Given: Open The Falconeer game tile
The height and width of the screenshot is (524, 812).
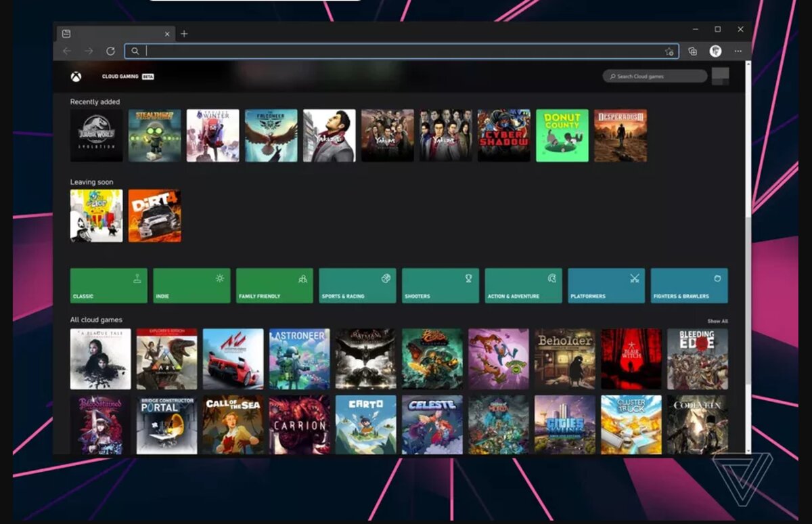Looking at the screenshot, I should coord(271,135).
